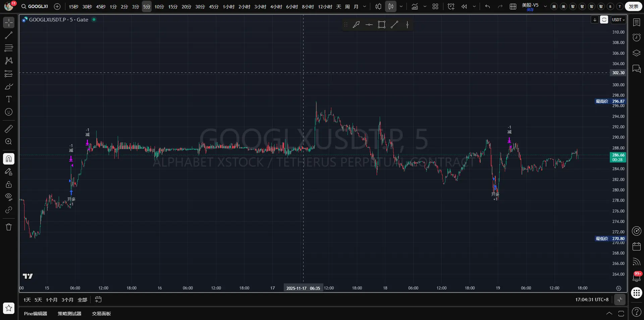Open the chart patterns tool group
Image resolution: width=644 pixels, height=320 pixels.
point(9,61)
